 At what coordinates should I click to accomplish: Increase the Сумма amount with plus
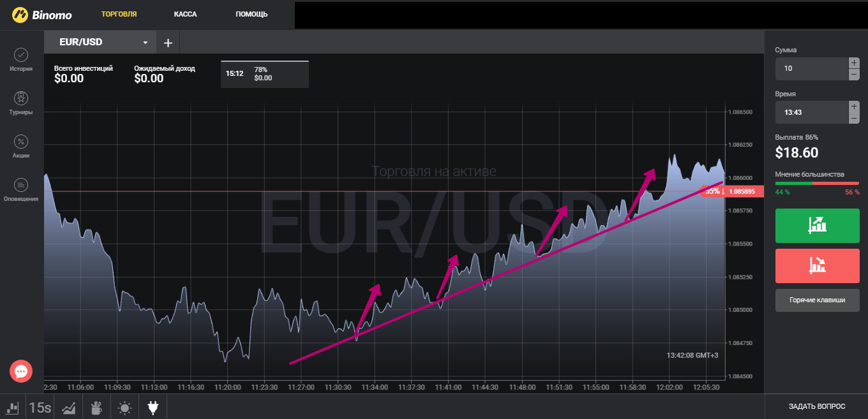[854, 62]
